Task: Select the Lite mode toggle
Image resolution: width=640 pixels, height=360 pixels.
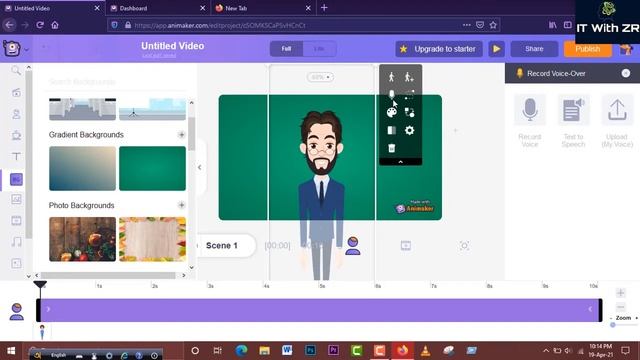Action: coord(319,49)
